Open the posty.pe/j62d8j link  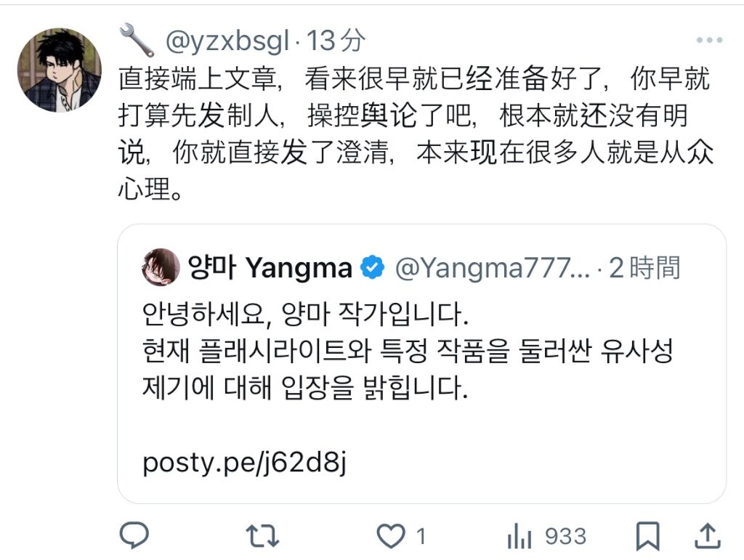click(244, 462)
